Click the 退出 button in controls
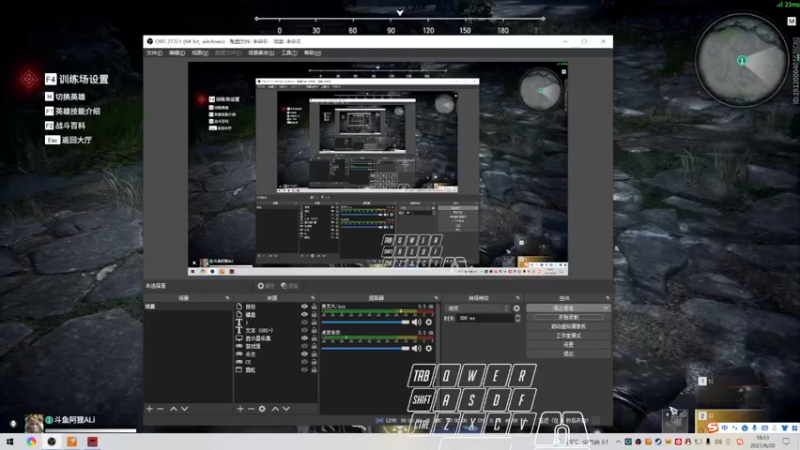 [568, 354]
